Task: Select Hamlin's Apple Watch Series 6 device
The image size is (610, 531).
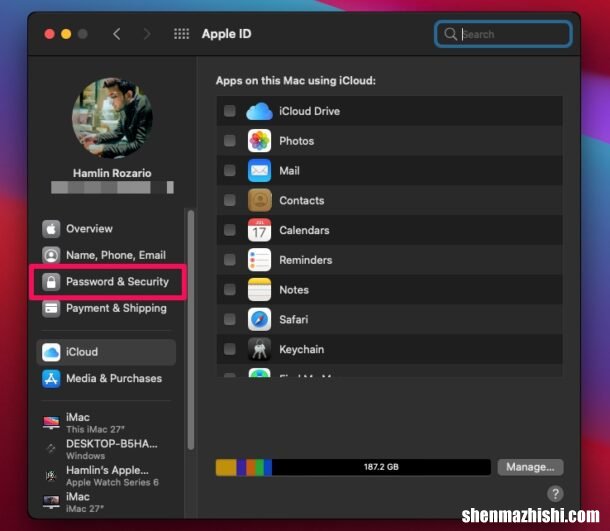Action: 105,476
